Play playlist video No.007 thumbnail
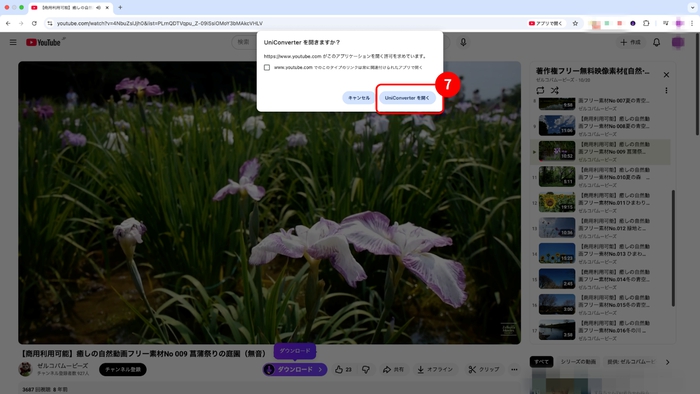 pos(557,104)
